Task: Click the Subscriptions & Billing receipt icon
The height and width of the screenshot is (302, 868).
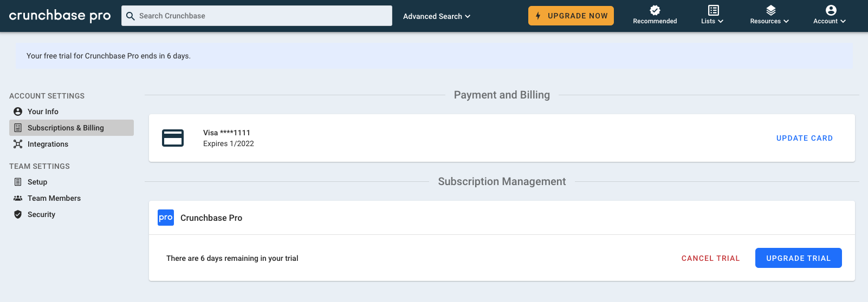Action: click(x=18, y=128)
